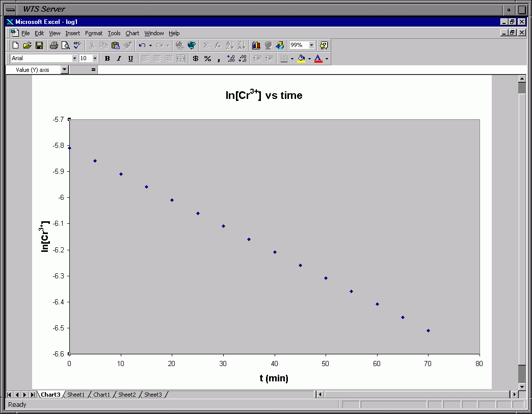Screen dimensions: 532x414
Task: Toggle Italic formatting
Action: click(x=119, y=59)
